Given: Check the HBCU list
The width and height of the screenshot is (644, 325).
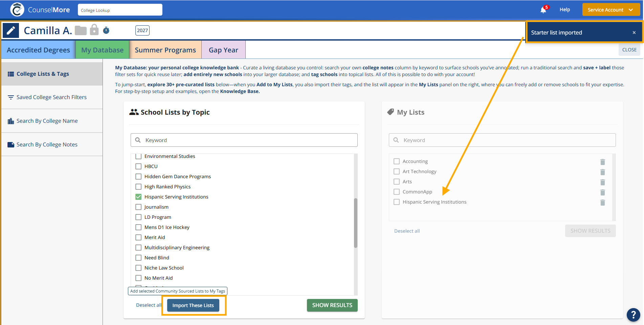Looking at the screenshot, I should coord(138,166).
